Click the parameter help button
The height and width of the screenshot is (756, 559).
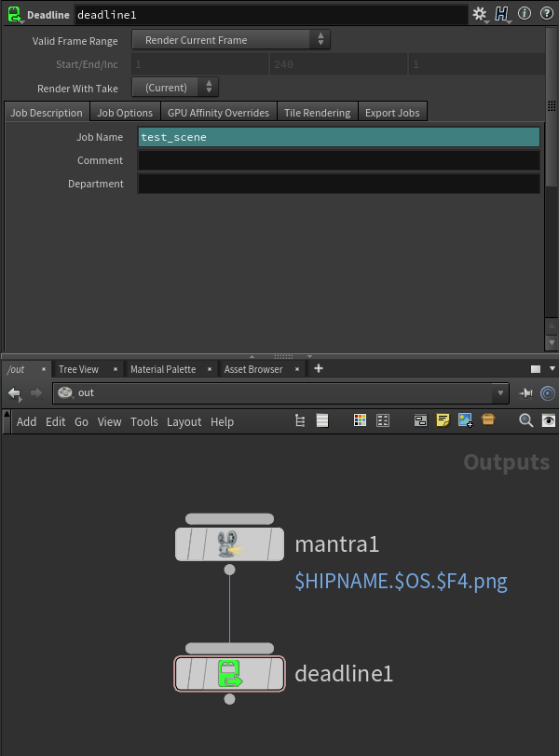click(x=544, y=14)
